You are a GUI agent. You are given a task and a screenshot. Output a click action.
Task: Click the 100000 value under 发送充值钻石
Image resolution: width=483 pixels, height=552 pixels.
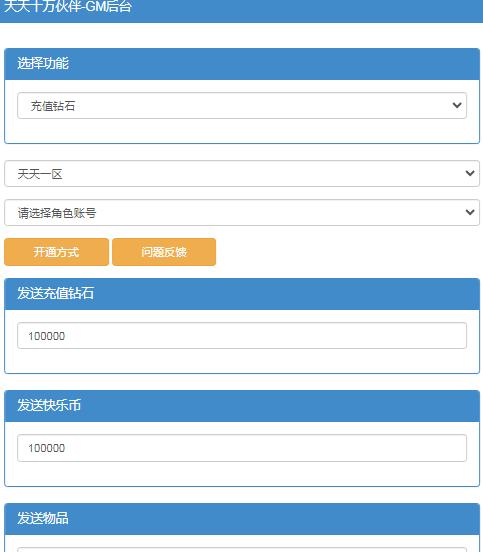(x=46, y=336)
